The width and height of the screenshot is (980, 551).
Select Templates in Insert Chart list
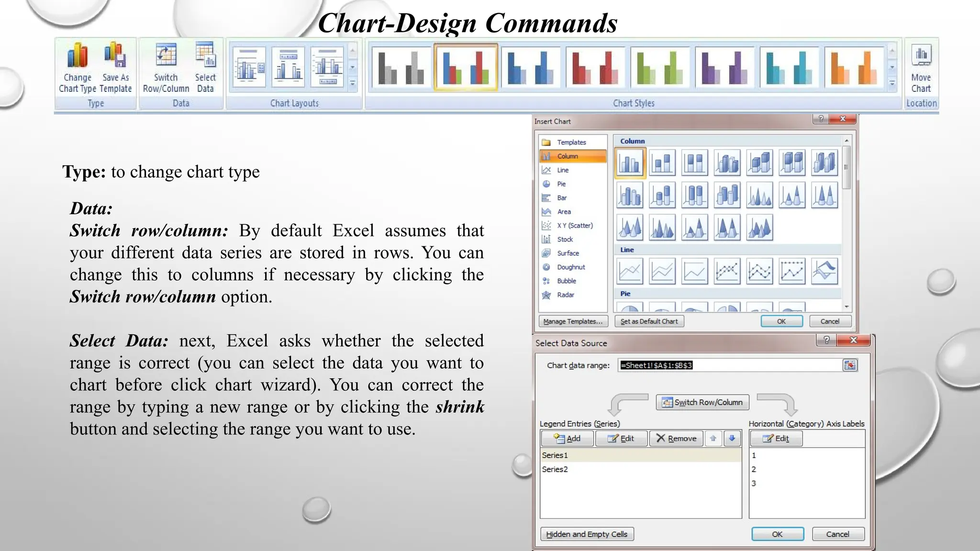(x=573, y=142)
